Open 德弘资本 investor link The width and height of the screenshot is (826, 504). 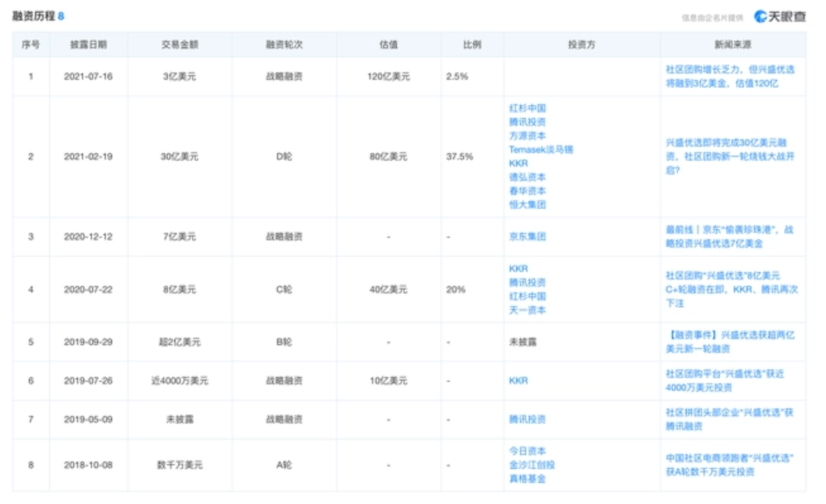tap(527, 177)
